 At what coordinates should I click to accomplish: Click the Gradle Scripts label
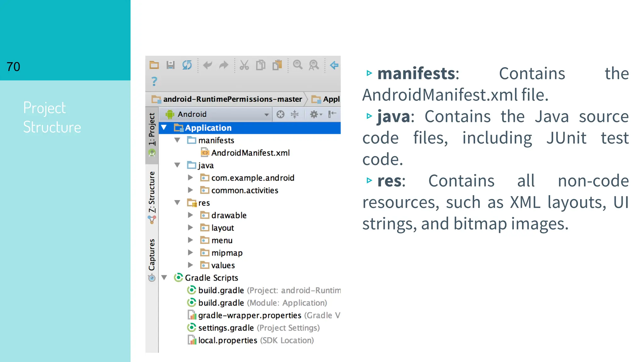coord(211,278)
